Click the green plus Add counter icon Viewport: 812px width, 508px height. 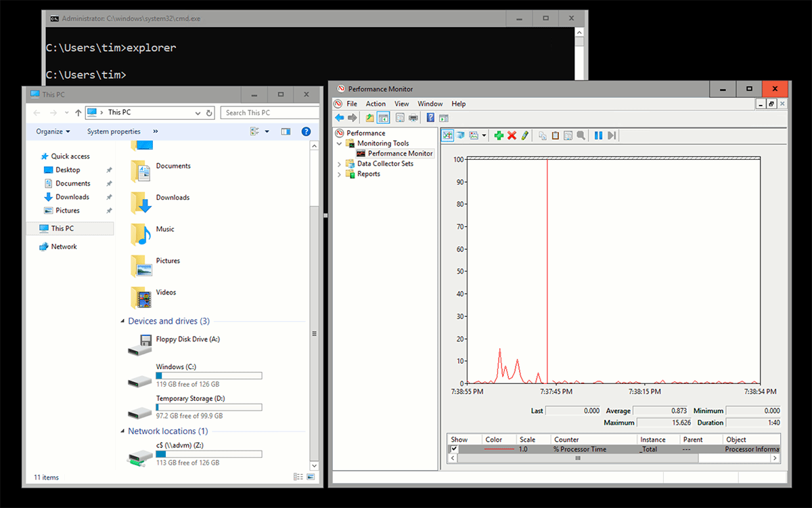tap(499, 135)
